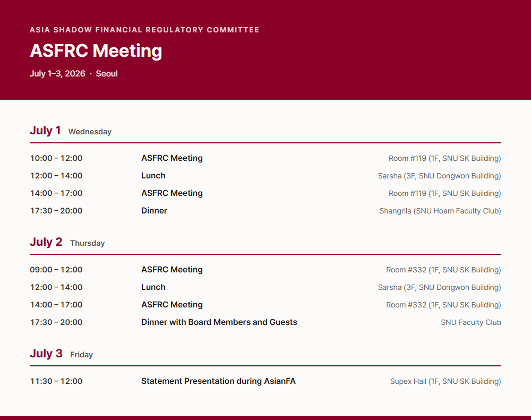The image size is (531, 420).
Task: Click the 09:00 meeting's Room #332 location
Action: coord(443,270)
